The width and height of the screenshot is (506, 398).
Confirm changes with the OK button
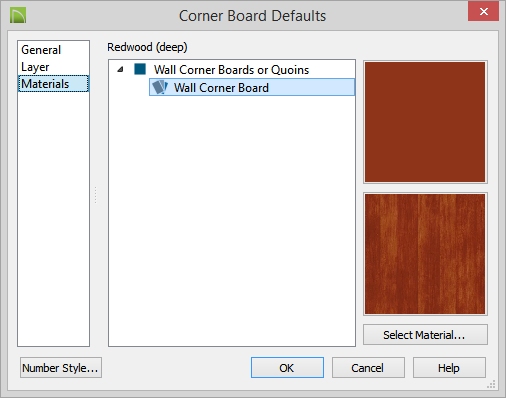287,368
